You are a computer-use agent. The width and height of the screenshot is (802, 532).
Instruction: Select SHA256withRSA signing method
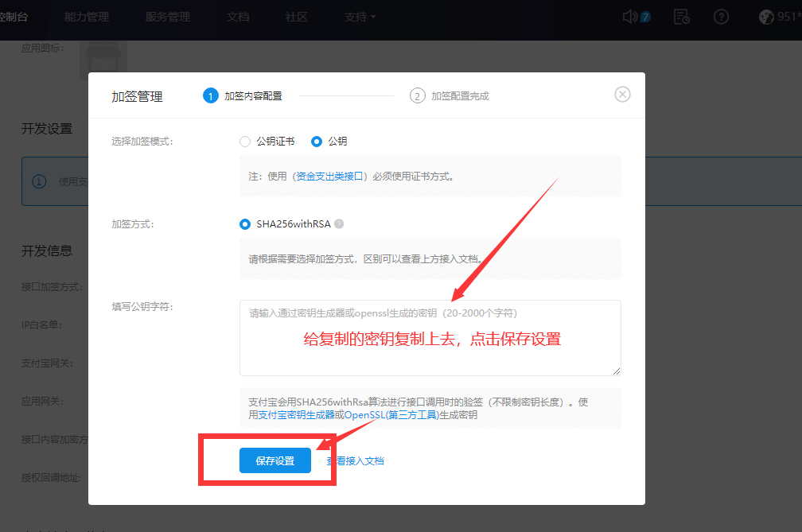[x=245, y=223]
